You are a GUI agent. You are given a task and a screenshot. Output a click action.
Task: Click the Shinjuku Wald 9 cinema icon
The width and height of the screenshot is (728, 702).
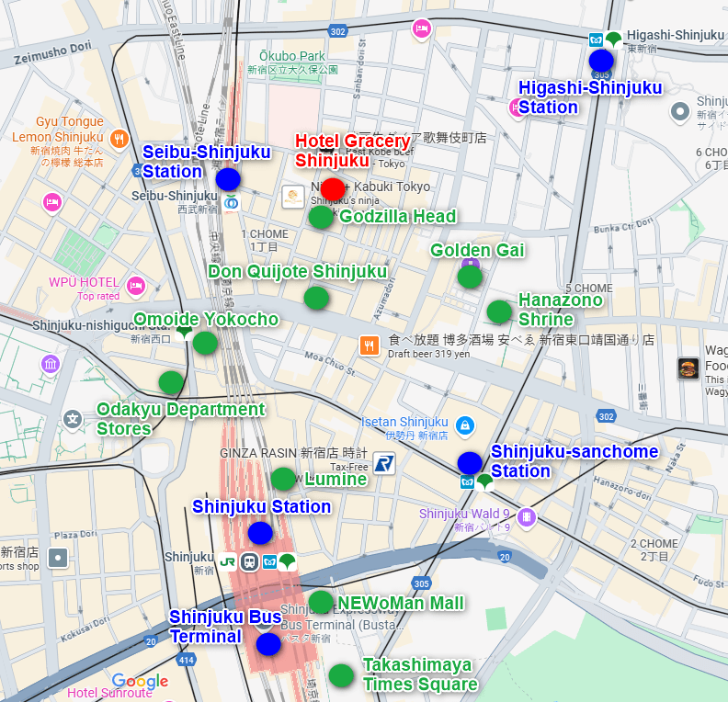[527, 517]
